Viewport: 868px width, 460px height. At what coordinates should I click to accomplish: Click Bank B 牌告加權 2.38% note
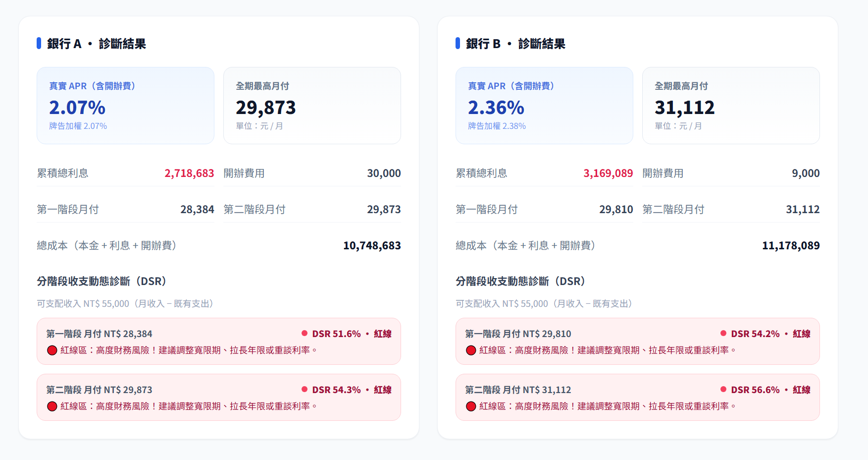tap(497, 126)
